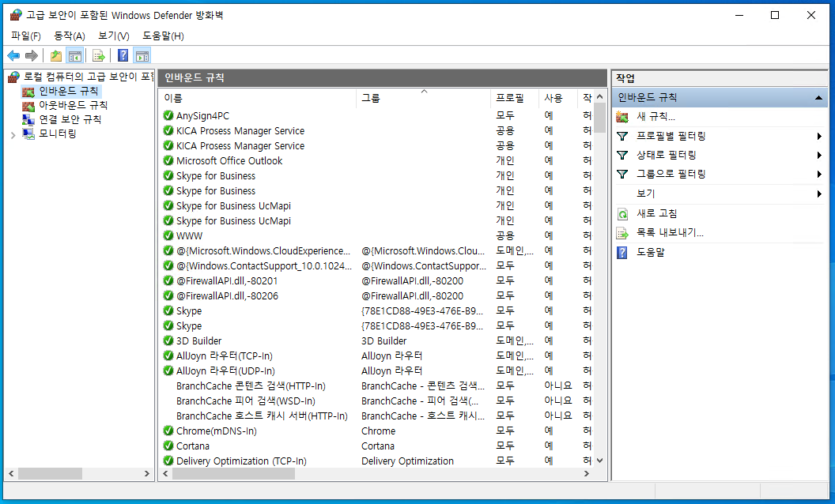Click the 새 규칙 icon in actions
The height and width of the screenshot is (504, 835).
tap(622, 117)
